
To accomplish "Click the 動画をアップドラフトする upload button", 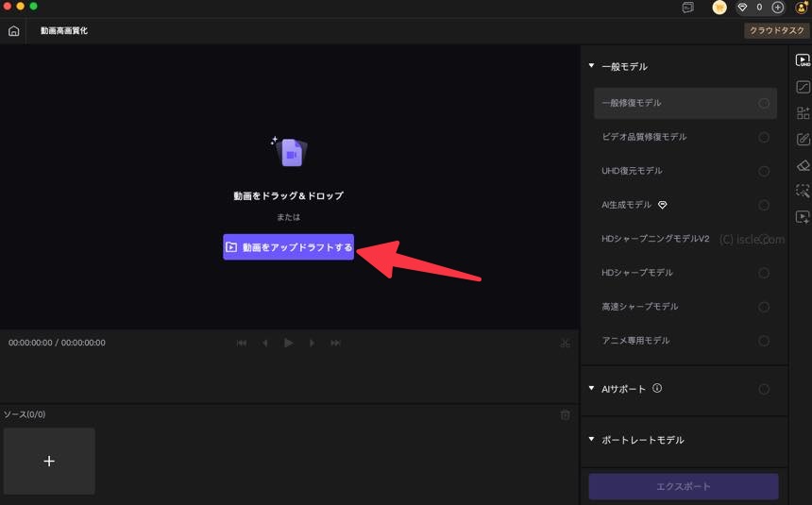I will (x=288, y=247).
